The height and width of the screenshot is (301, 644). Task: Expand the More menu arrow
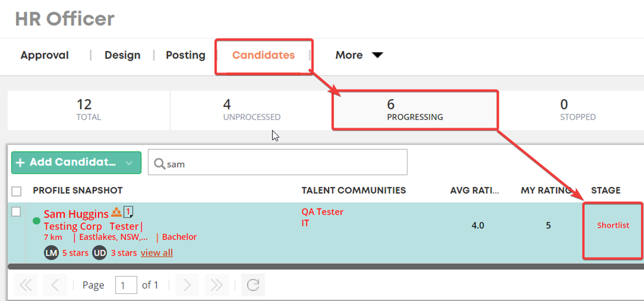[378, 55]
